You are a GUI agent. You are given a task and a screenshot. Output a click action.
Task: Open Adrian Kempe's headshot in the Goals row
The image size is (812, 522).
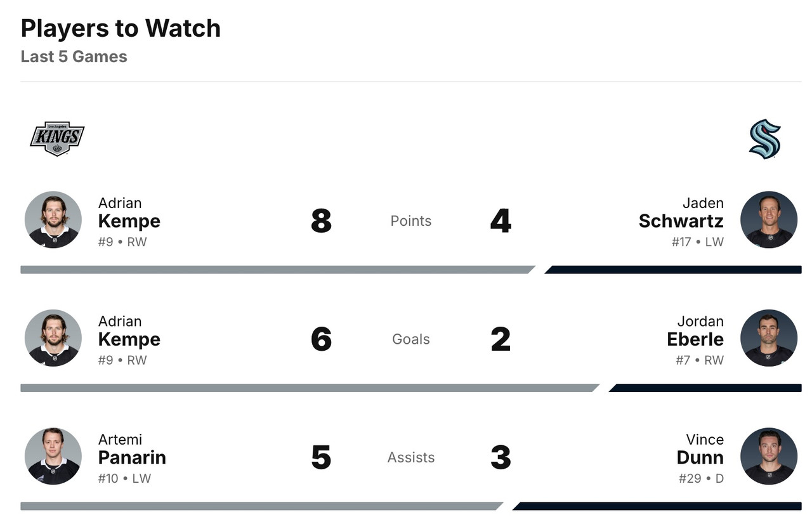click(x=53, y=338)
